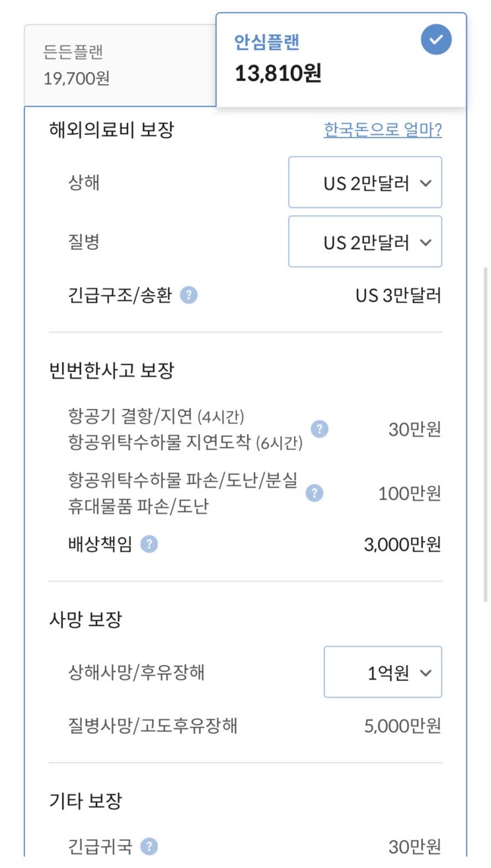The image size is (491, 868).
Task: Show help for 배상책임
Action: pos(149,545)
